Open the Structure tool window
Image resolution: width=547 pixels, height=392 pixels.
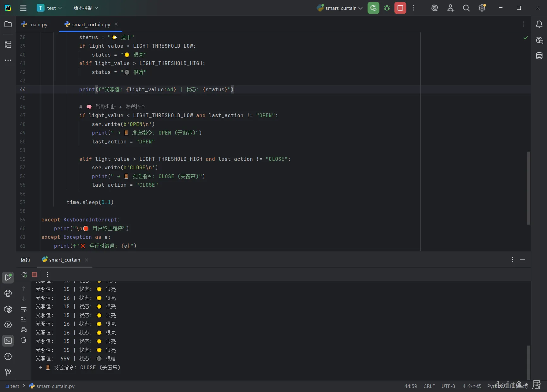[x=8, y=45]
